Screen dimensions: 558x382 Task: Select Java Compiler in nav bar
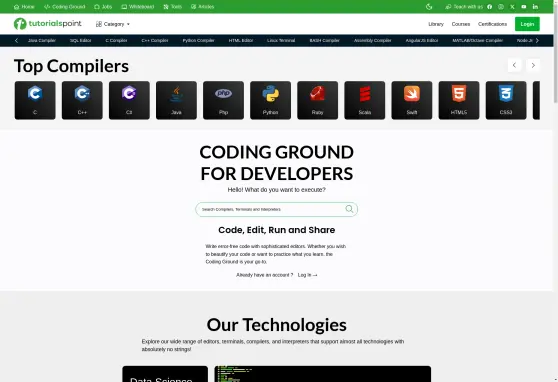point(42,40)
